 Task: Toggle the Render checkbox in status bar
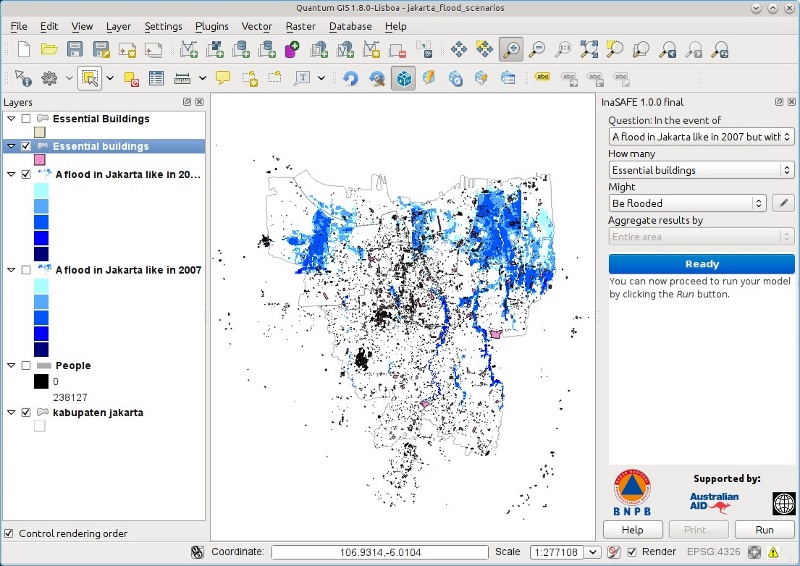click(632, 552)
